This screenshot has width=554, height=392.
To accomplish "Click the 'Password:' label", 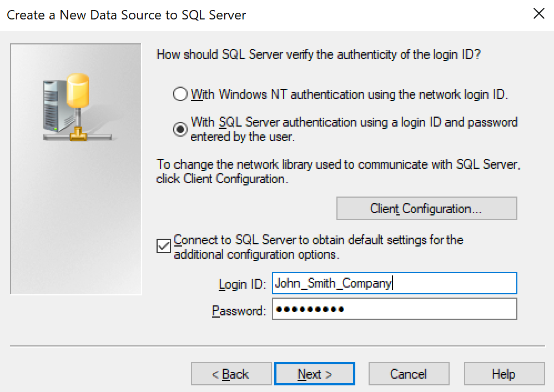I will click(x=239, y=311).
